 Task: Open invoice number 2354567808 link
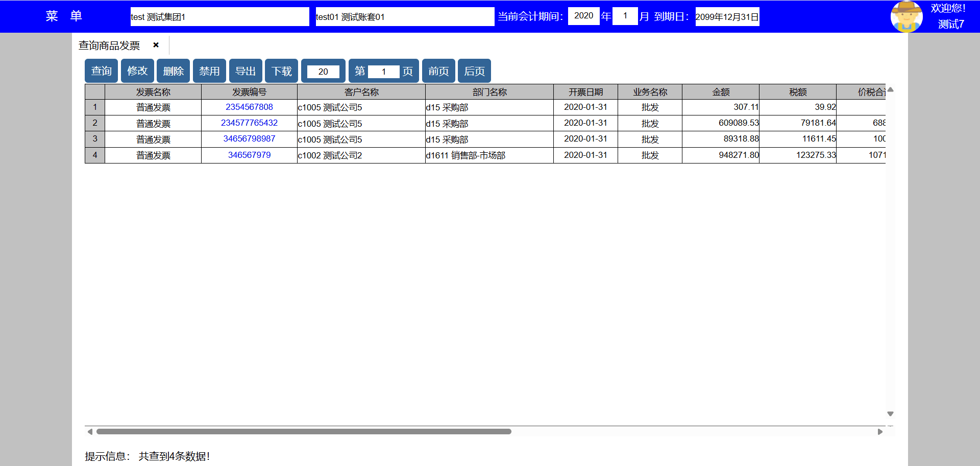pos(249,107)
